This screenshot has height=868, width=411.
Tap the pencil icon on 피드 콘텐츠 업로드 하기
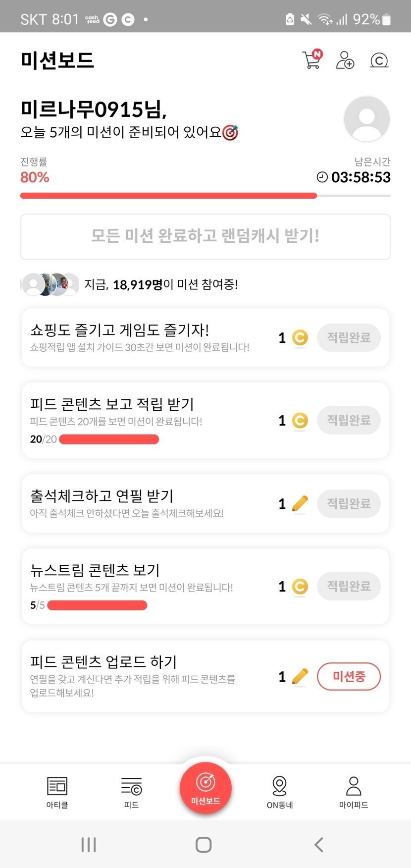tap(300, 677)
